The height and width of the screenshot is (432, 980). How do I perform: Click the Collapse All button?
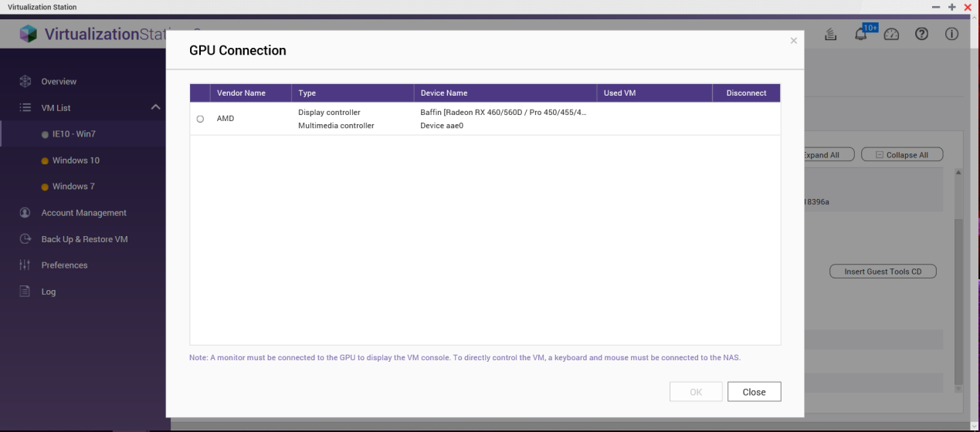pos(902,155)
